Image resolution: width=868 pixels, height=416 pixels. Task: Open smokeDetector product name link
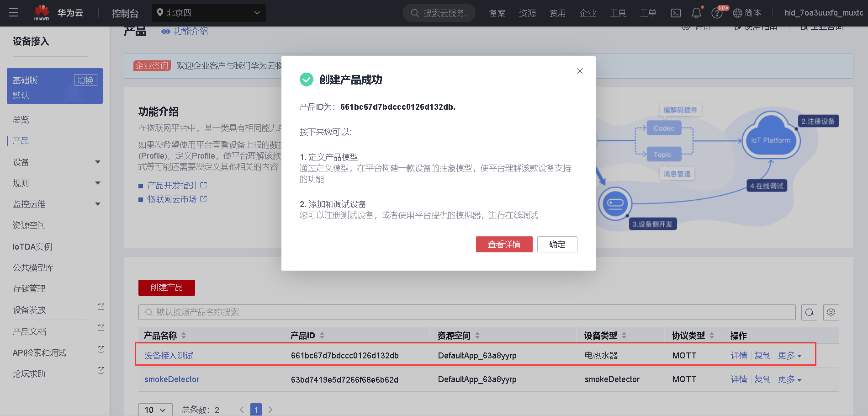point(172,379)
